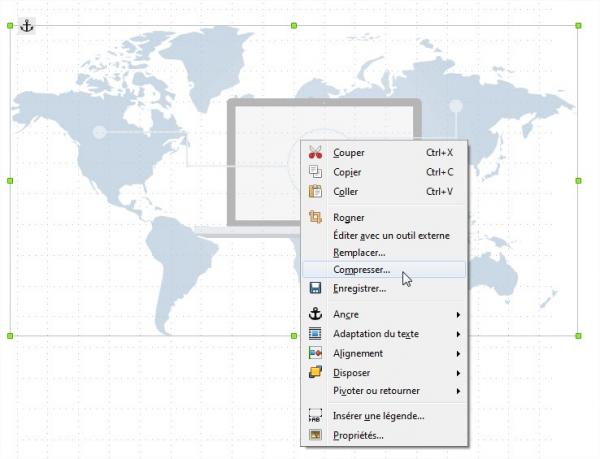
Task: Click the Propriétés icon
Action: point(315,435)
